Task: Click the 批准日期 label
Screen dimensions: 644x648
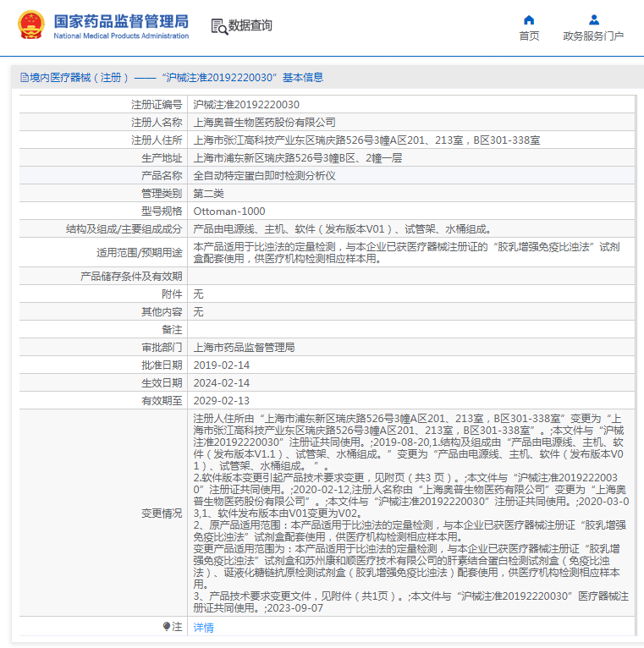Action: click(162, 365)
